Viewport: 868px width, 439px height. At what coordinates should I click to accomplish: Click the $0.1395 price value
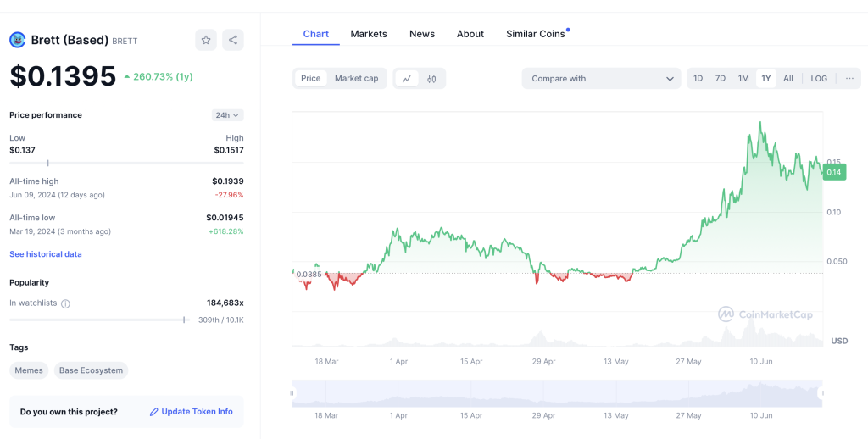pos(63,75)
